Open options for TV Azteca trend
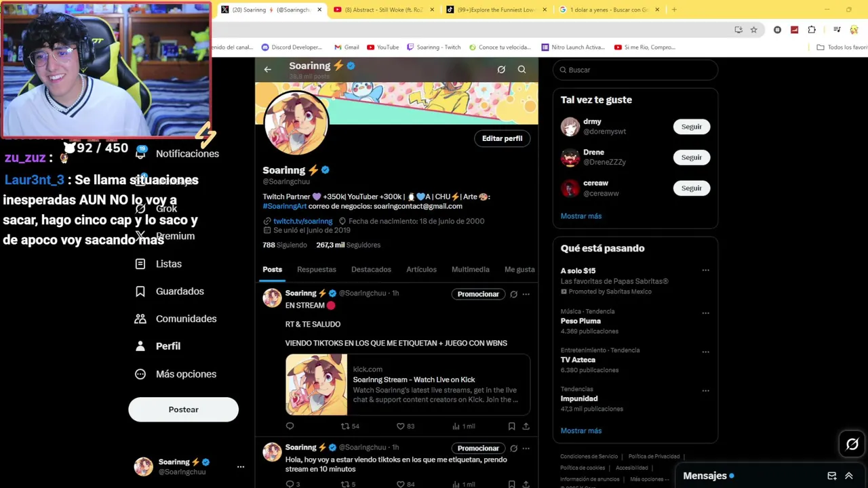This screenshot has width=868, height=488. click(705, 352)
